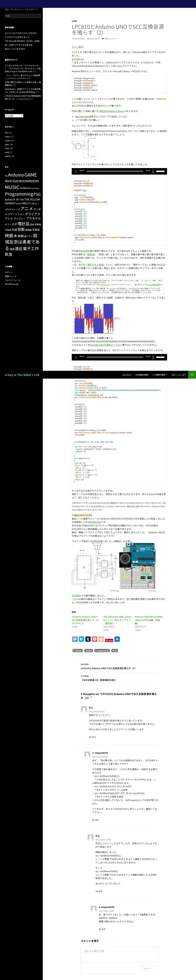Open recent post タミヤ 1/72 P-51D マスタング
Screen dimensions: 196x980
pos(21,33)
